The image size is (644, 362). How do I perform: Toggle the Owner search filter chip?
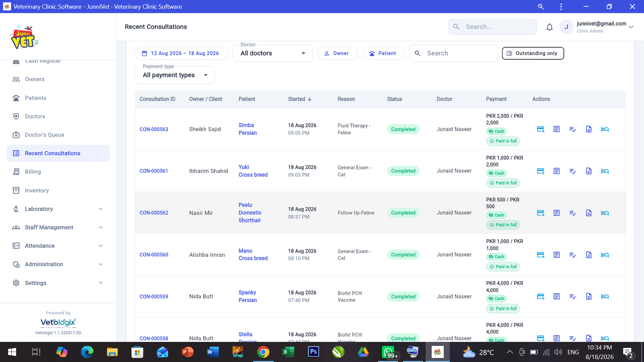tap(337, 53)
